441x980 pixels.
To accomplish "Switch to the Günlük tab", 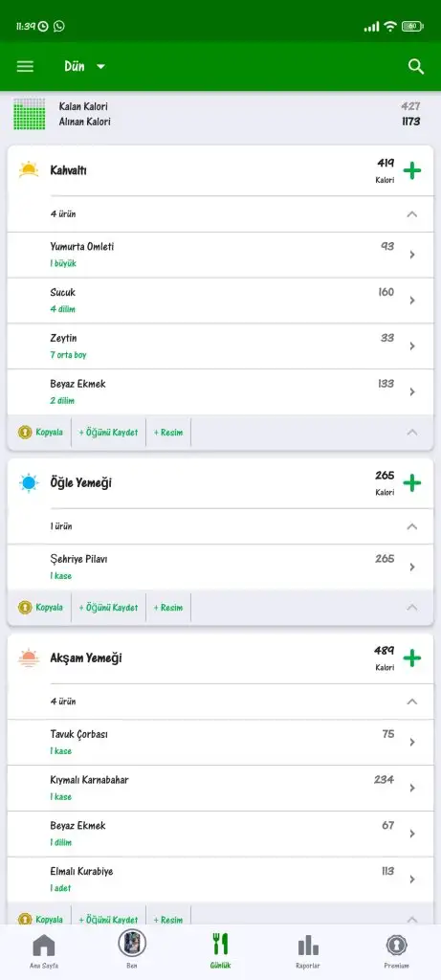I will point(220,951).
